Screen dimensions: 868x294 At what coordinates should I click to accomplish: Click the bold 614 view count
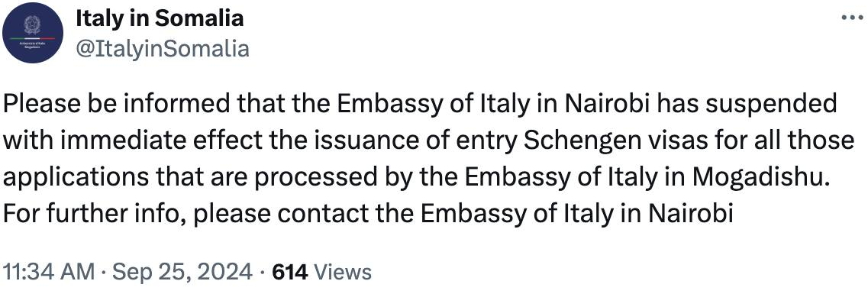coord(291,272)
